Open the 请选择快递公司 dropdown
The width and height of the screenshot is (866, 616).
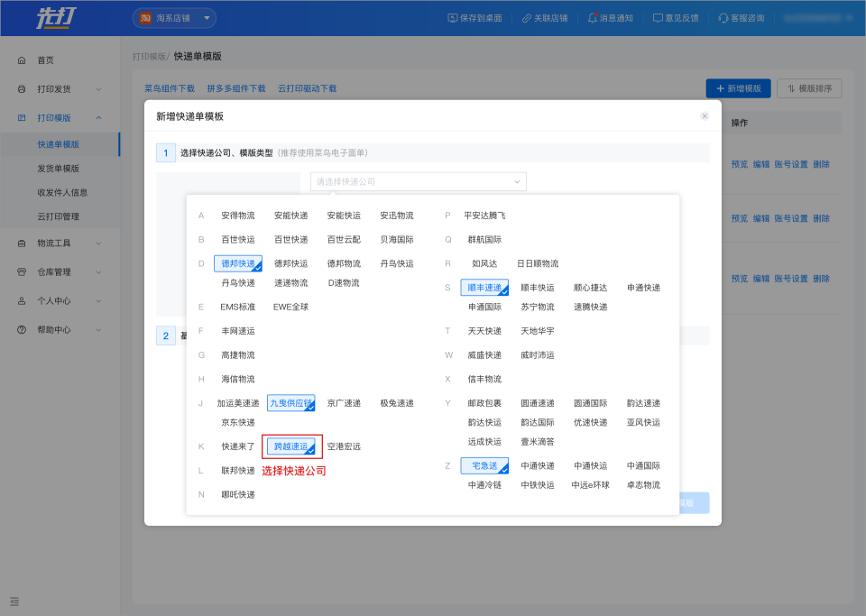coord(418,182)
